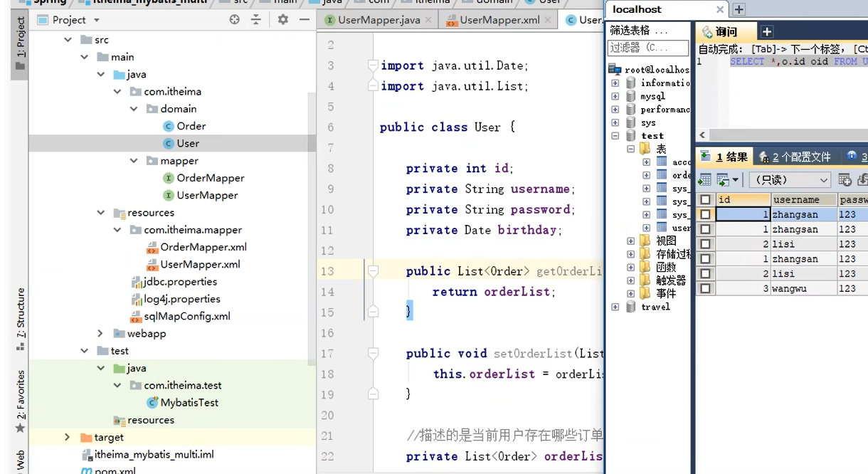868x474 pixels.
Task: Check the checkbox on the first zhangsan row
Action: point(705,214)
